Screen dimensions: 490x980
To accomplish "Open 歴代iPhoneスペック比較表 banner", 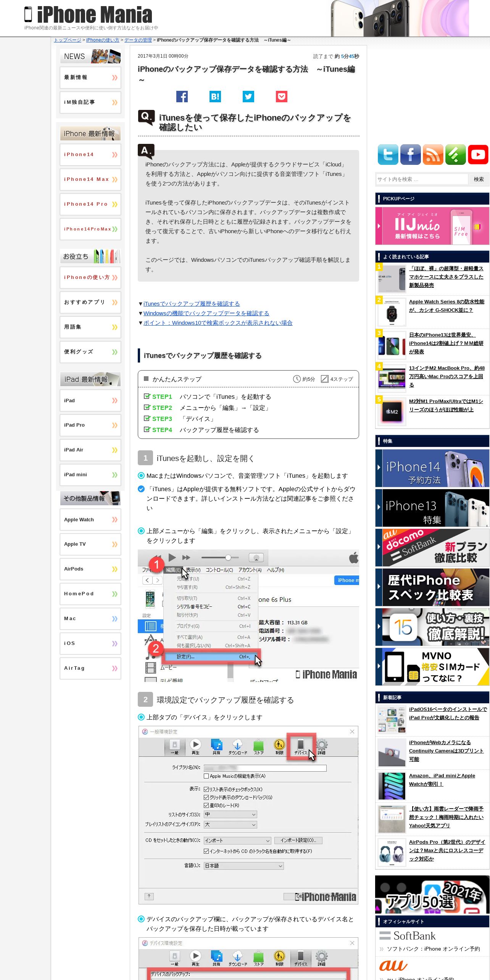I will (x=432, y=587).
